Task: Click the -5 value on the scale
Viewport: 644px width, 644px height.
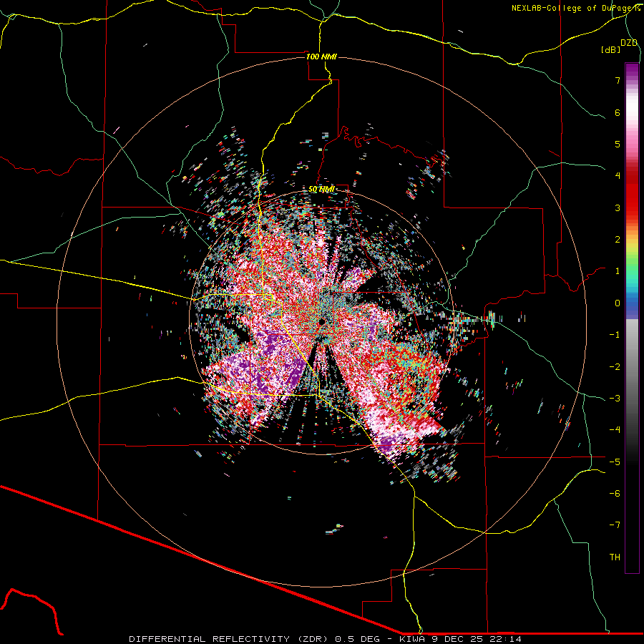Action: tap(615, 462)
